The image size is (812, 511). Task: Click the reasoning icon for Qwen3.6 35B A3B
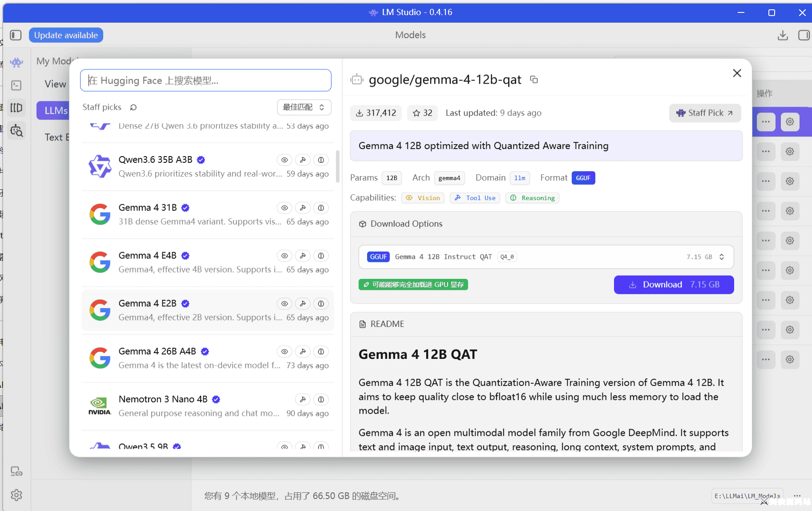coord(321,160)
